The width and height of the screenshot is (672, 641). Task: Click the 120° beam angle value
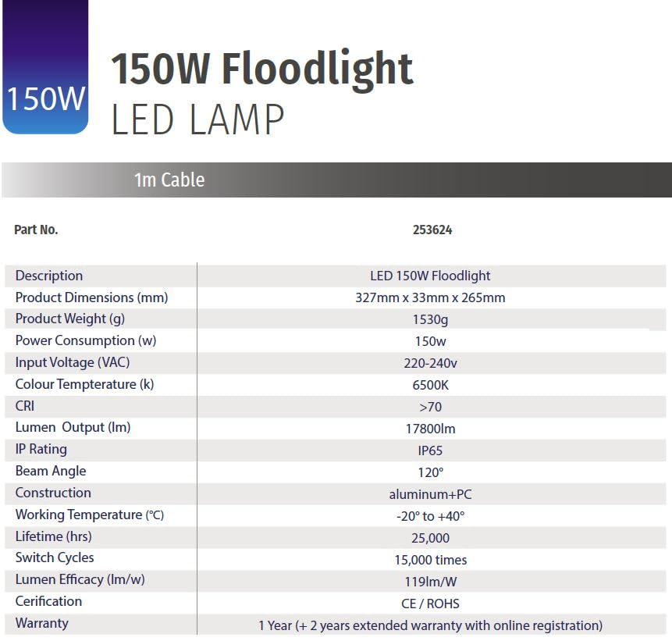click(x=430, y=472)
